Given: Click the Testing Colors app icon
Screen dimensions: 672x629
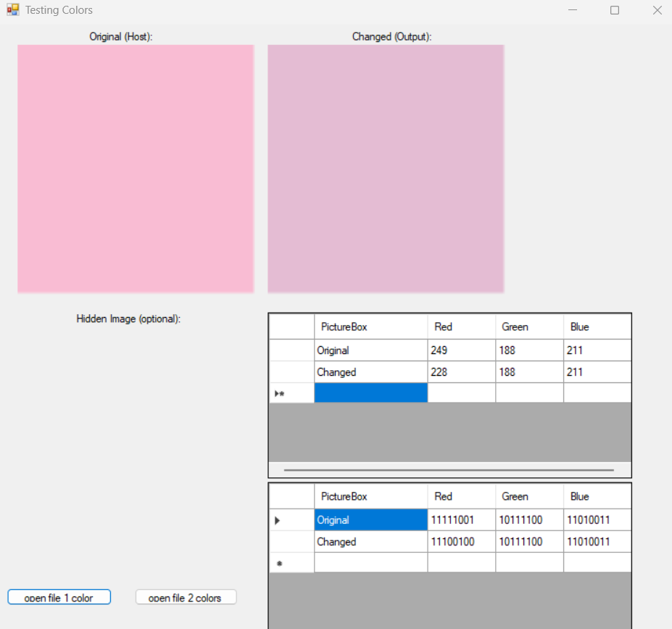Looking at the screenshot, I should (x=13, y=10).
